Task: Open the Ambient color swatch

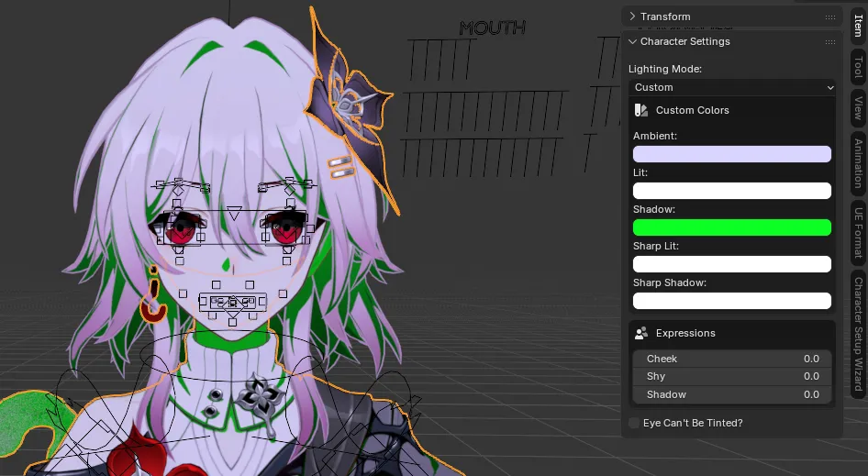Action: tap(732, 154)
